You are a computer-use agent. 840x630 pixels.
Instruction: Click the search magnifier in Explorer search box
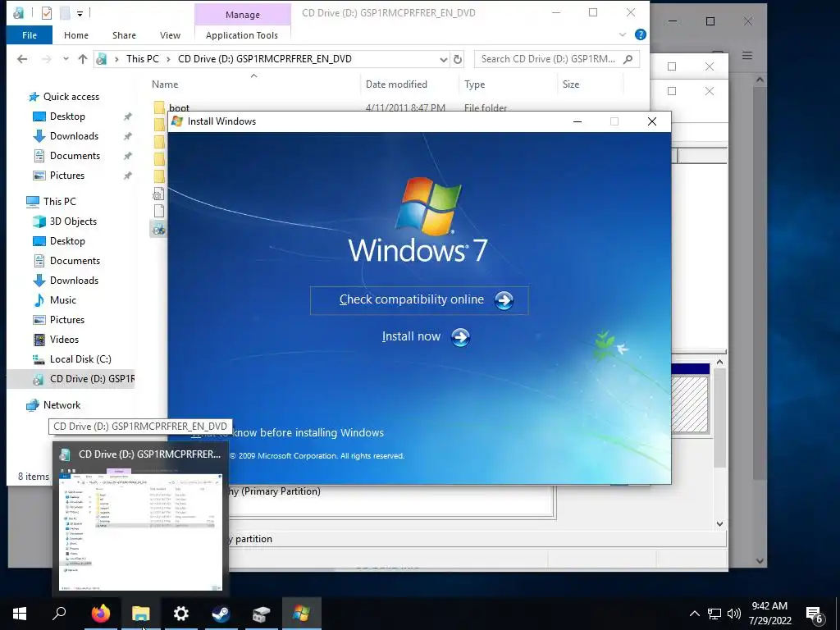tap(628, 59)
